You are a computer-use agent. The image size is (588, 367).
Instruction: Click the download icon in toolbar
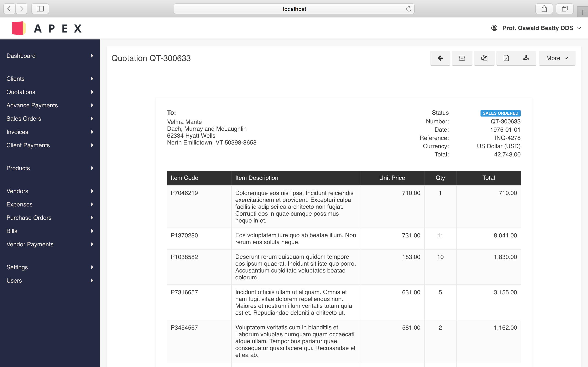(526, 58)
